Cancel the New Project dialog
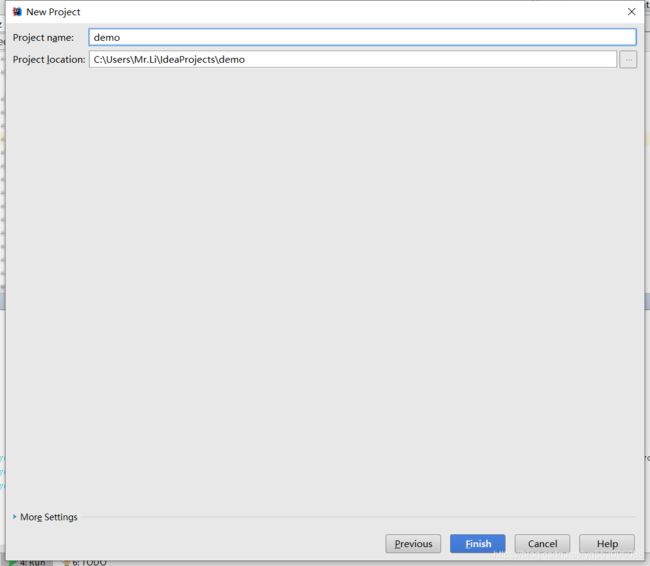 542,544
